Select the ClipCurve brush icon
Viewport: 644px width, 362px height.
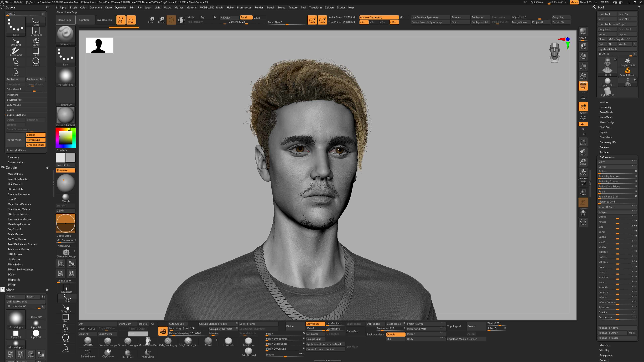point(108,353)
